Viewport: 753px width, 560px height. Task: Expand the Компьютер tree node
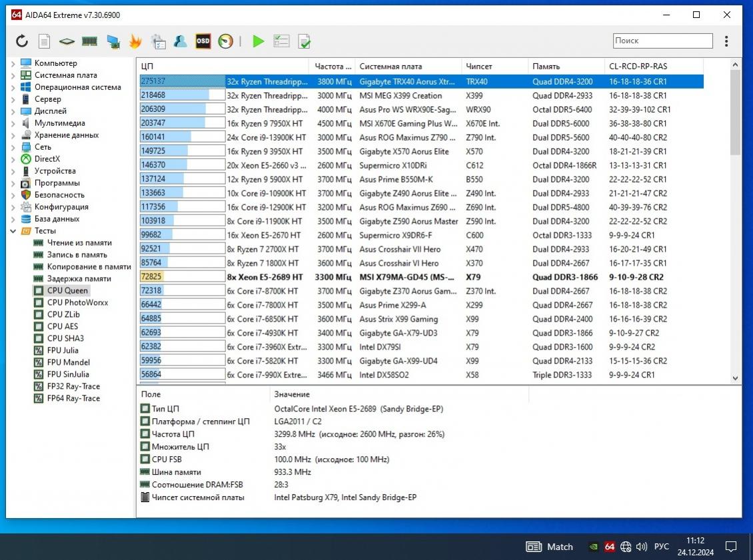[13, 63]
